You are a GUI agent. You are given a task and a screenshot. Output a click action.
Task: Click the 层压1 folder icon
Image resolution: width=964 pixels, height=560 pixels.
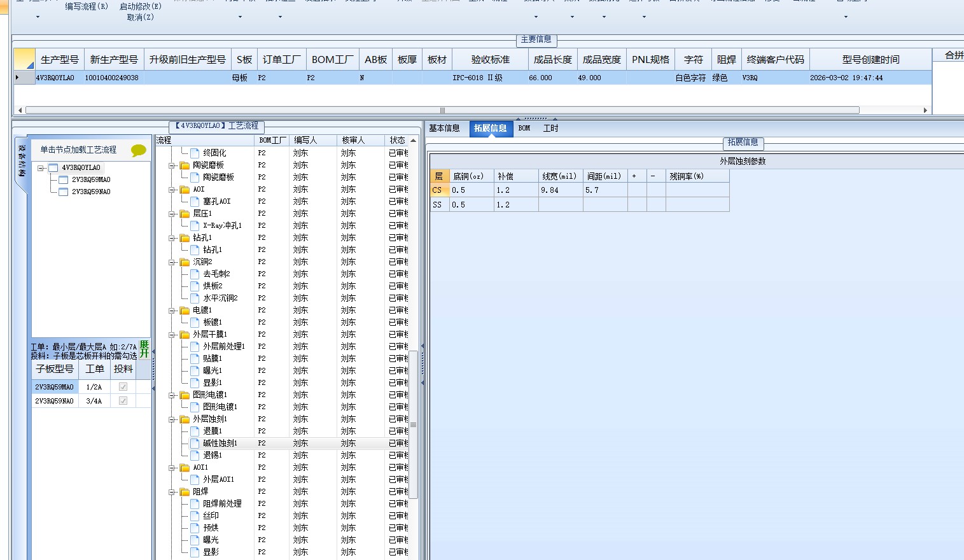(185, 213)
